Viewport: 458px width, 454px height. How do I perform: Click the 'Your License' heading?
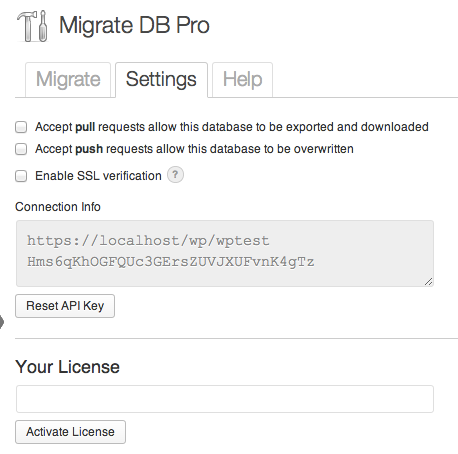point(67,367)
